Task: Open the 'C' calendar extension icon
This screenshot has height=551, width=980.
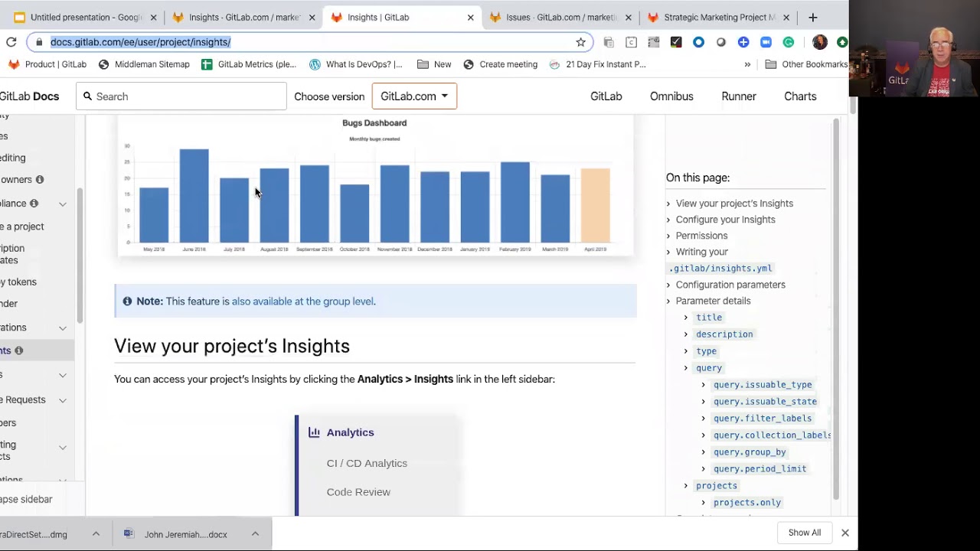Action: [631, 42]
